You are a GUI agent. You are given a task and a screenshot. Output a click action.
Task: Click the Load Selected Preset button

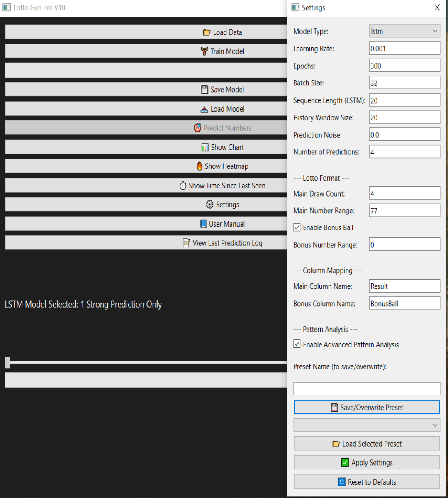[366, 444]
